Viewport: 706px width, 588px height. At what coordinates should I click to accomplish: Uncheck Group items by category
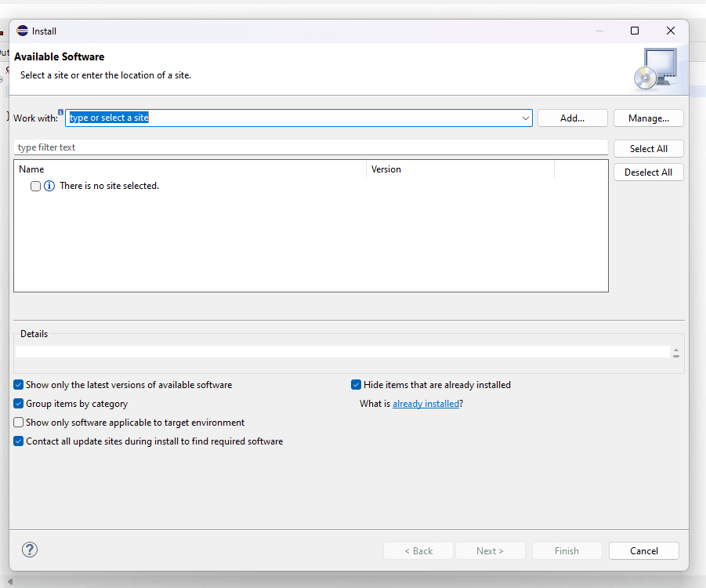[x=19, y=404]
